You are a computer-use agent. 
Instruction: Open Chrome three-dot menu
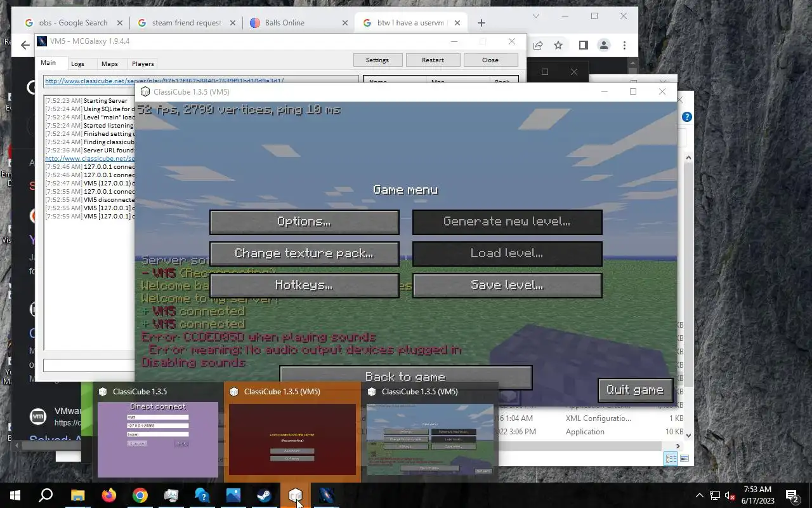624,45
